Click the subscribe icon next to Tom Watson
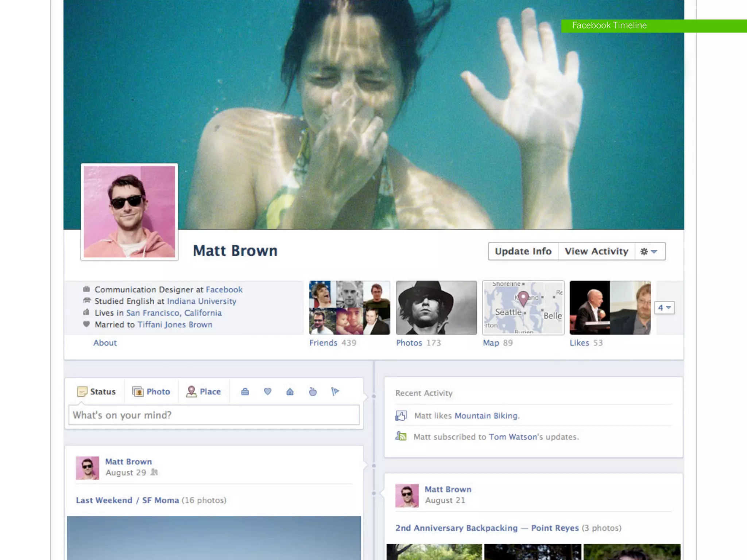 [401, 436]
